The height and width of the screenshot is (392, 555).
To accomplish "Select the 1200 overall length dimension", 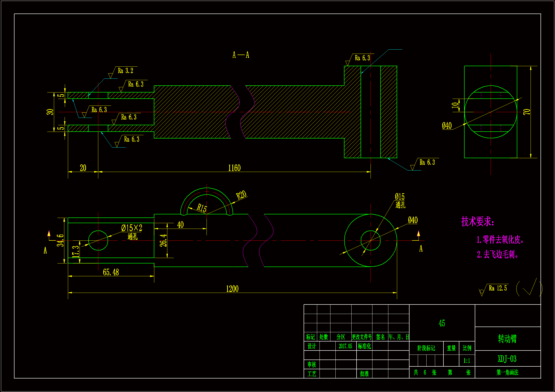I will click(232, 289).
